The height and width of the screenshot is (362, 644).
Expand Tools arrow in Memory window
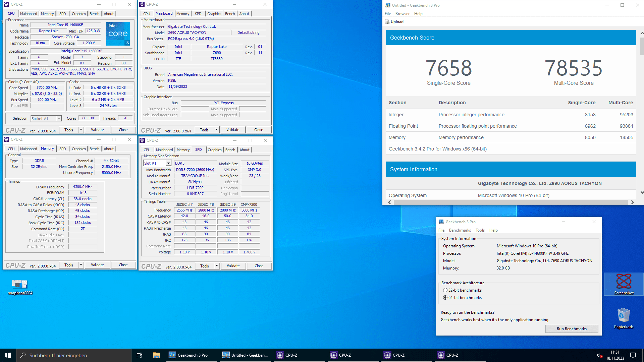[81, 265]
